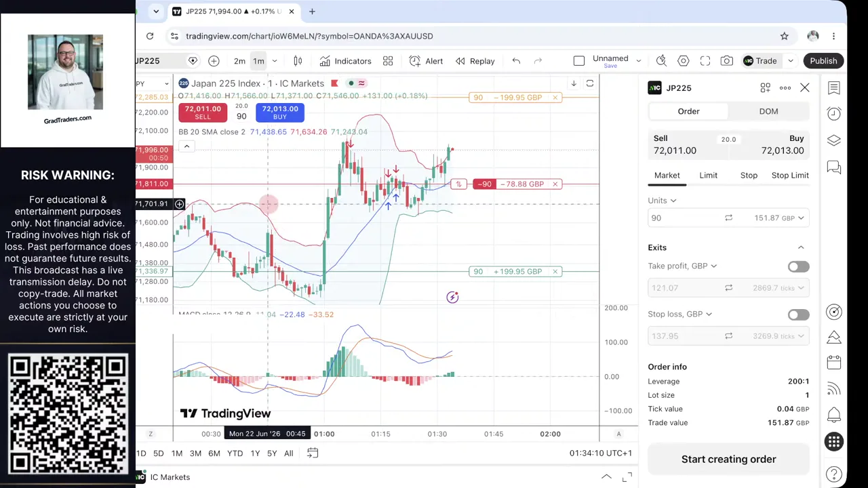The image size is (868, 488).
Task: Open the Chats panel icon
Action: click(x=834, y=167)
